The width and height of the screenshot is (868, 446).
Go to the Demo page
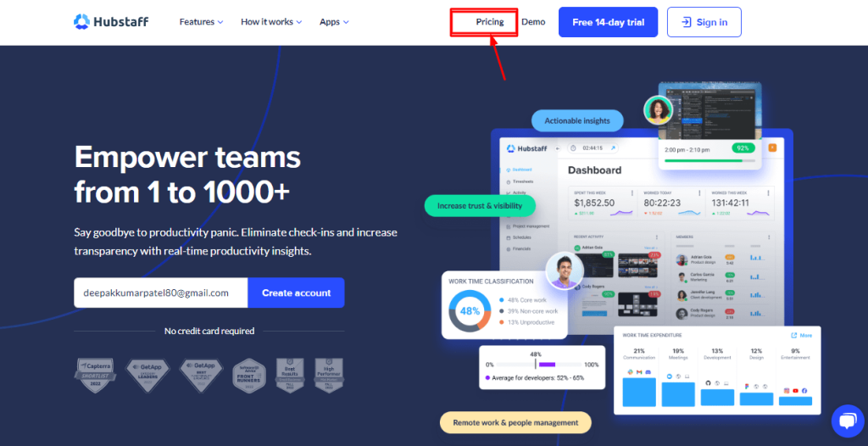(533, 22)
